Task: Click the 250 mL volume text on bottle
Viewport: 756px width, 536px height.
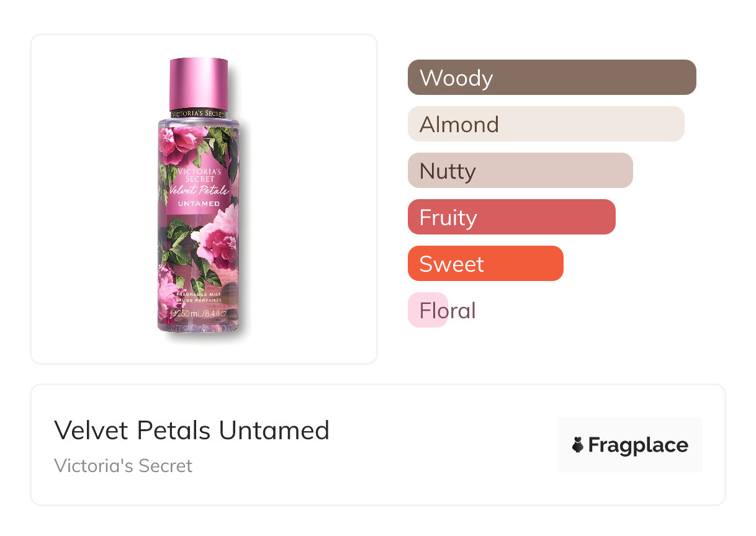Action: (199, 313)
